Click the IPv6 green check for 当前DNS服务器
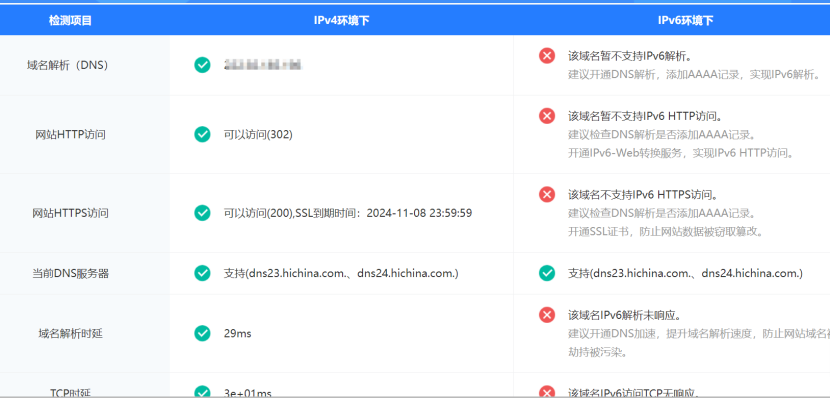The height and width of the screenshot is (398, 831). coord(547,273)
